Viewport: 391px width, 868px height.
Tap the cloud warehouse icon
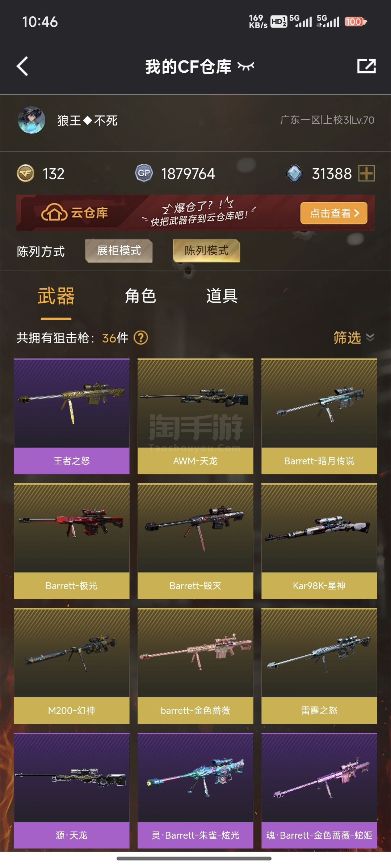click(54, 213)
